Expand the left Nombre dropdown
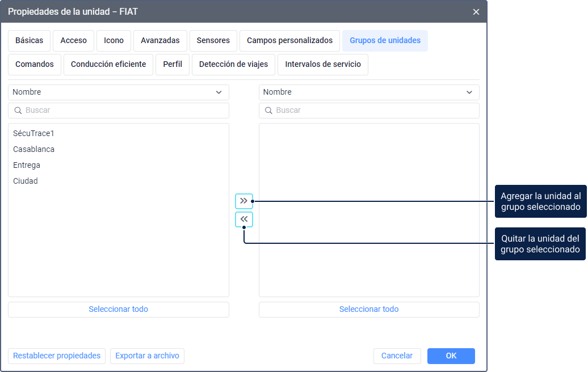 pyautogui.click(x=119, y=92)
